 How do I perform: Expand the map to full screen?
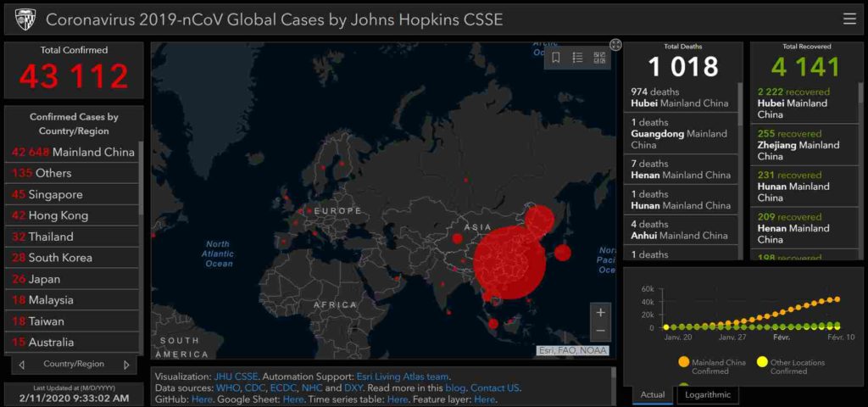(615, 45)
